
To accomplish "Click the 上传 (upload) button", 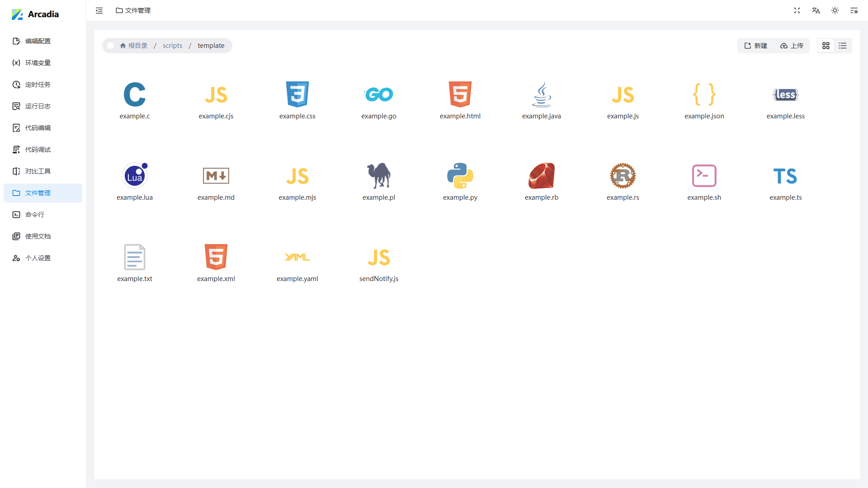I will pos(792,46).
